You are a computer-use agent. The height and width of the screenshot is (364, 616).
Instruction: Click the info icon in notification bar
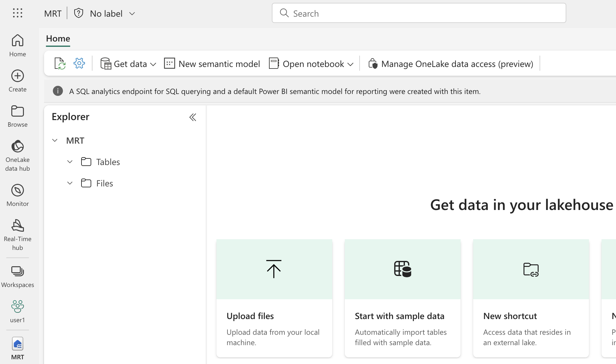point(58,91)
